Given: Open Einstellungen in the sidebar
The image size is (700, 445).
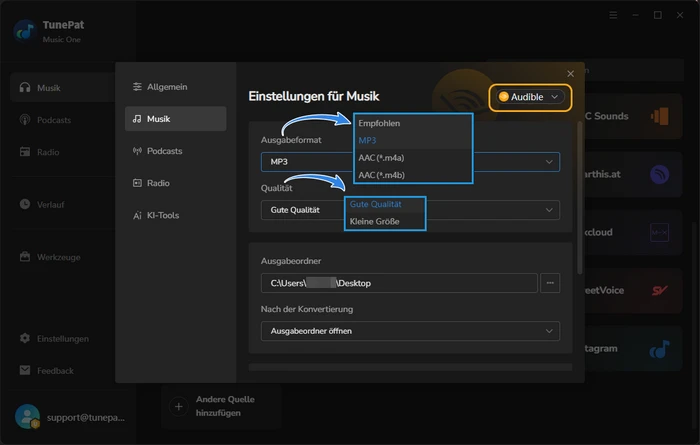Looking at the screenshot, I should [62, 339].
